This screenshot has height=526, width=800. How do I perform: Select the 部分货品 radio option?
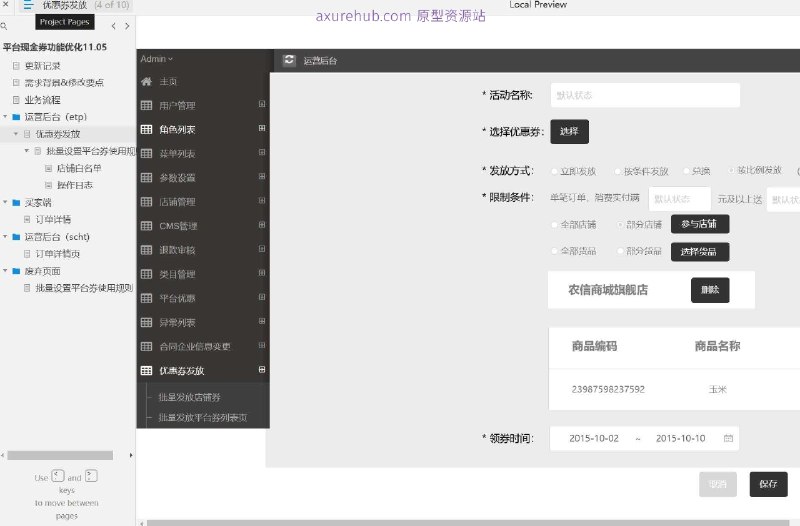620,251
